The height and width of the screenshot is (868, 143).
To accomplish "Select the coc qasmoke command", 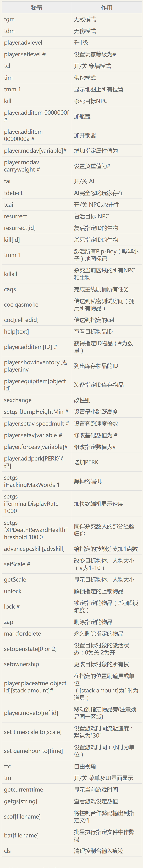I will (21, 305).
